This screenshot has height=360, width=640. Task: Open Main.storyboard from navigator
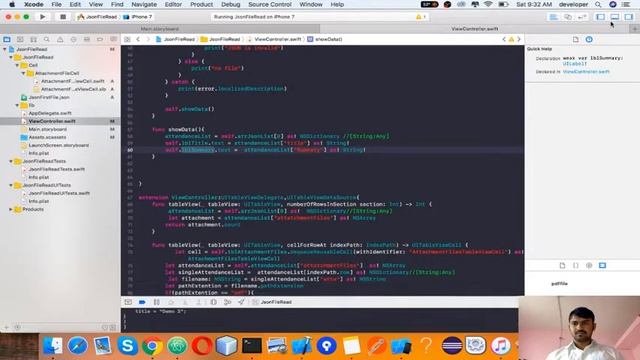point(48,129)
